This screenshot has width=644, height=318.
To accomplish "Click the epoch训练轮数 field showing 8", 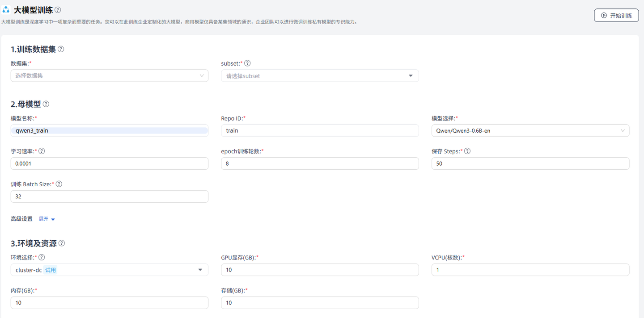I will tap(320, 163).
